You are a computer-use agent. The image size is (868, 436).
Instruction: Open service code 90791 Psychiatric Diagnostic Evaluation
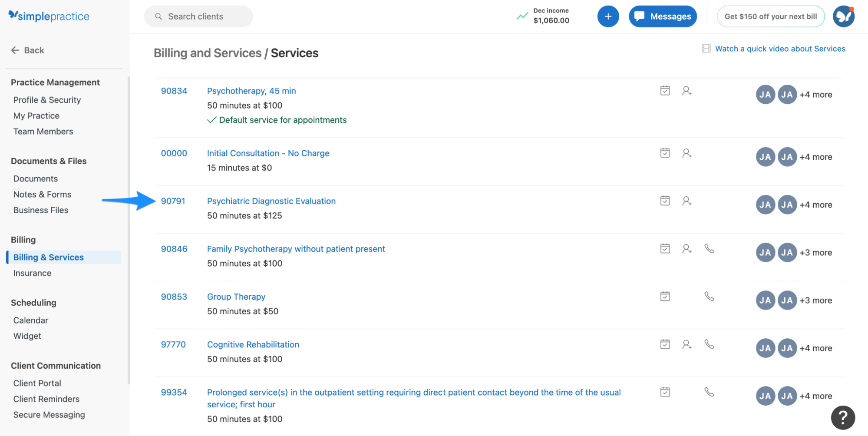[x=271, y=201]
